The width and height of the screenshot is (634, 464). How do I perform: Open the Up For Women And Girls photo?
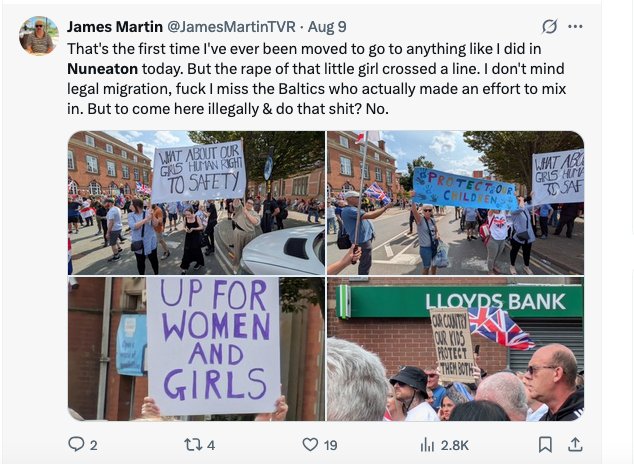(x=194, y=349)
